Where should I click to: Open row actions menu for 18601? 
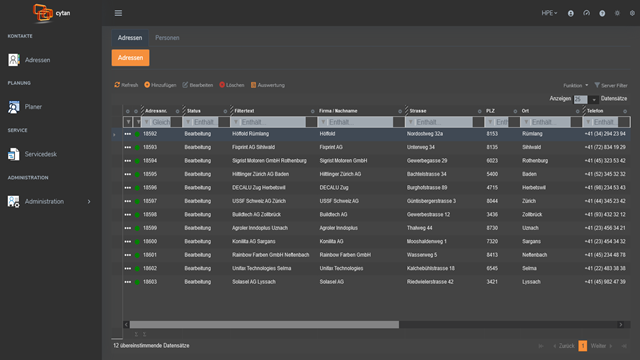(x=128, y=255)
